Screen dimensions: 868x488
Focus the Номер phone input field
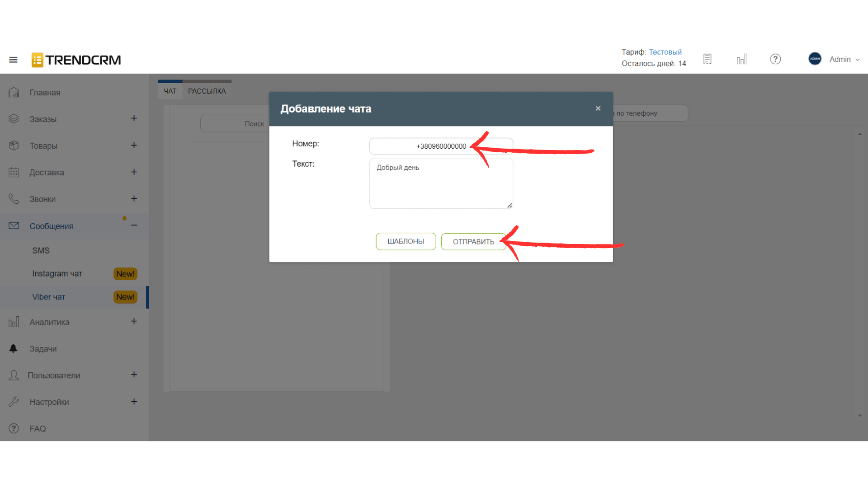click(441, 146)
